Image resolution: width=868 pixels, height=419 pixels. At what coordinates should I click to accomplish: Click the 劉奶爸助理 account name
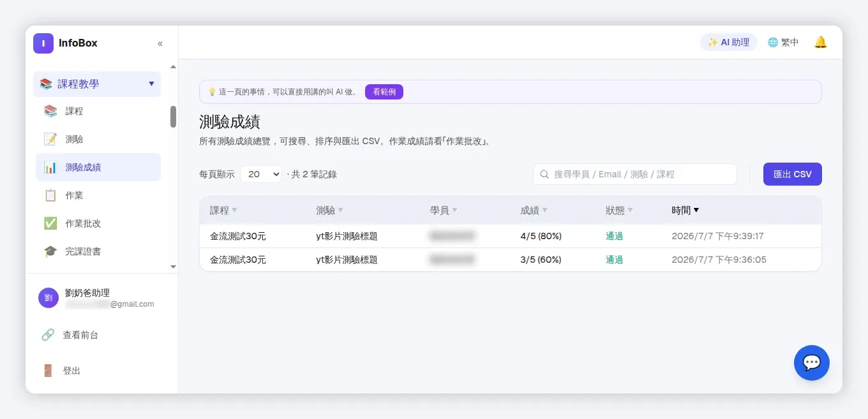pos(87,293)
